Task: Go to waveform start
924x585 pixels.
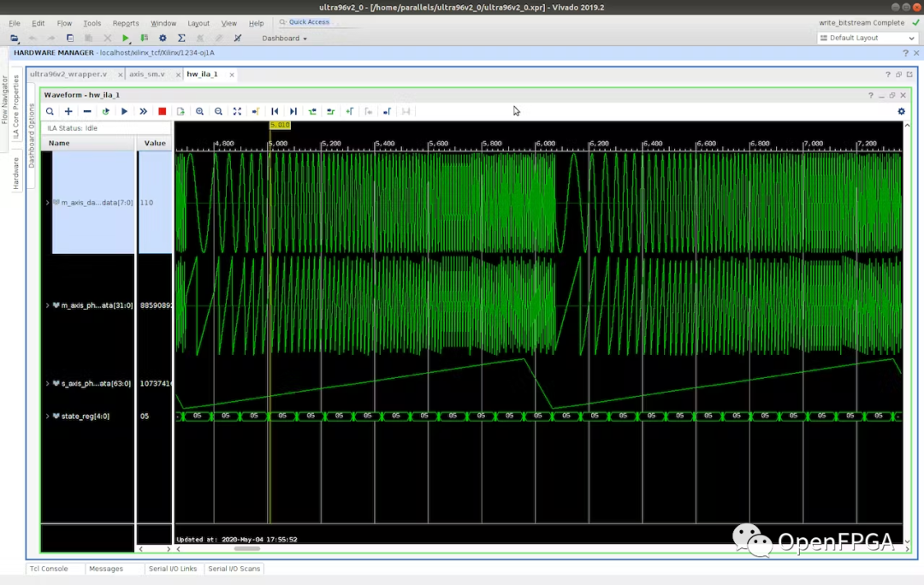Action: (x=275, y=111)
